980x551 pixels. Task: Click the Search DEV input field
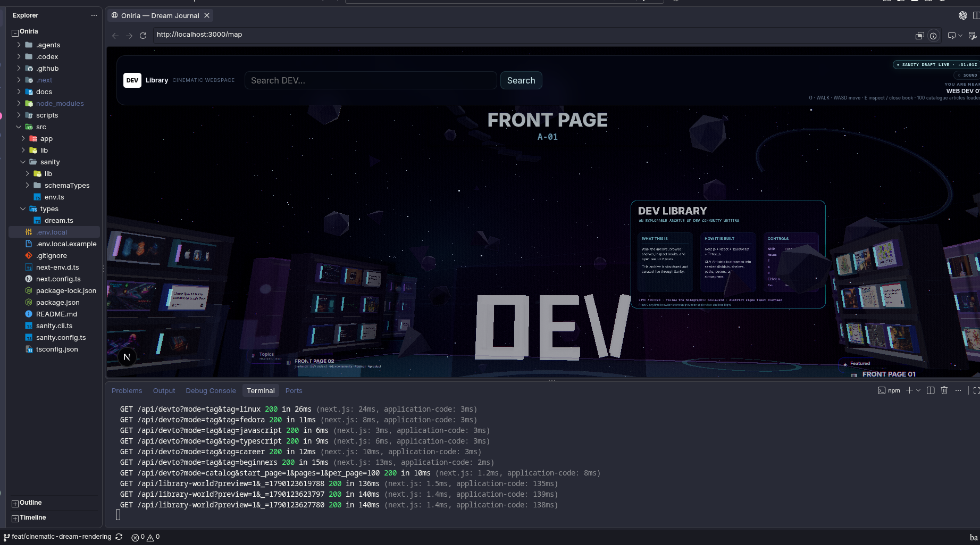(371, 81)
